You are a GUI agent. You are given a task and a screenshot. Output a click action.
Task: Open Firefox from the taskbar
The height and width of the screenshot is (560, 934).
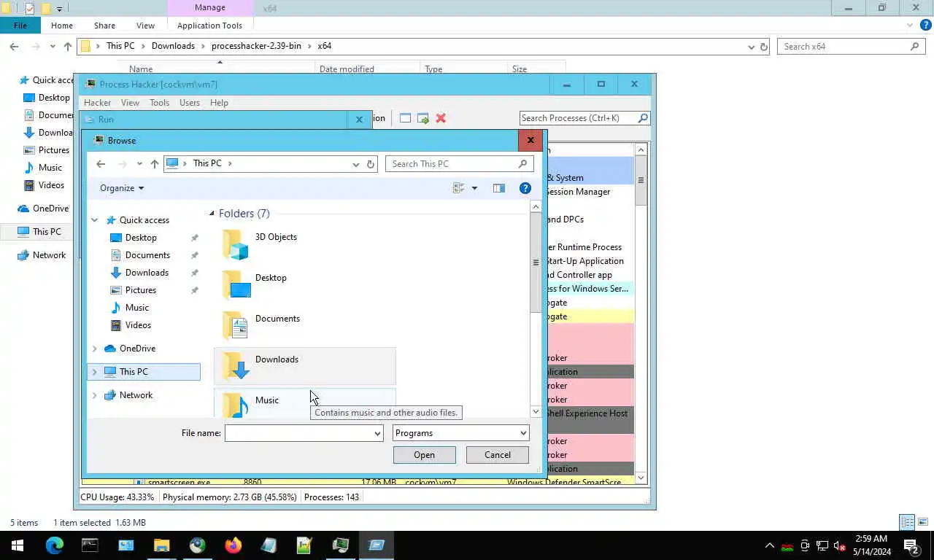[233, 545]
